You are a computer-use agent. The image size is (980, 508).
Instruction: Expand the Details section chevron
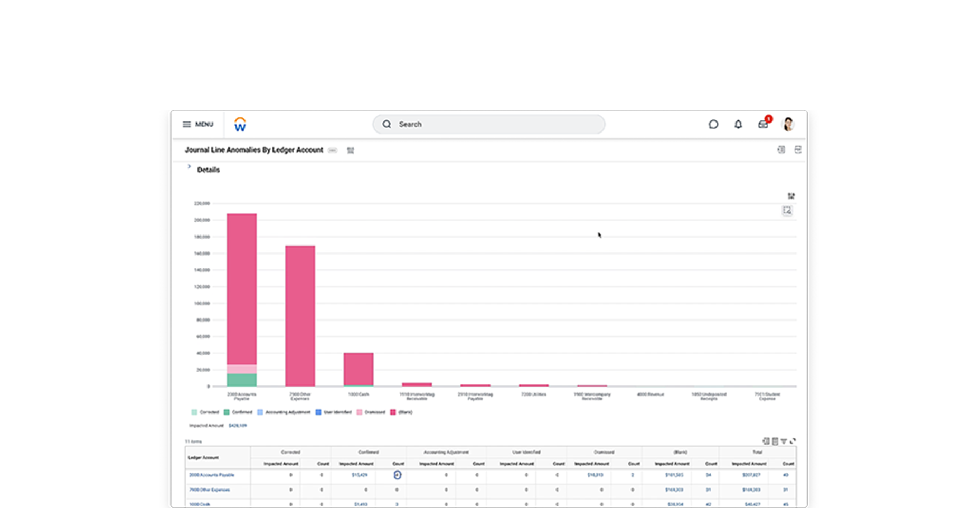189,167
